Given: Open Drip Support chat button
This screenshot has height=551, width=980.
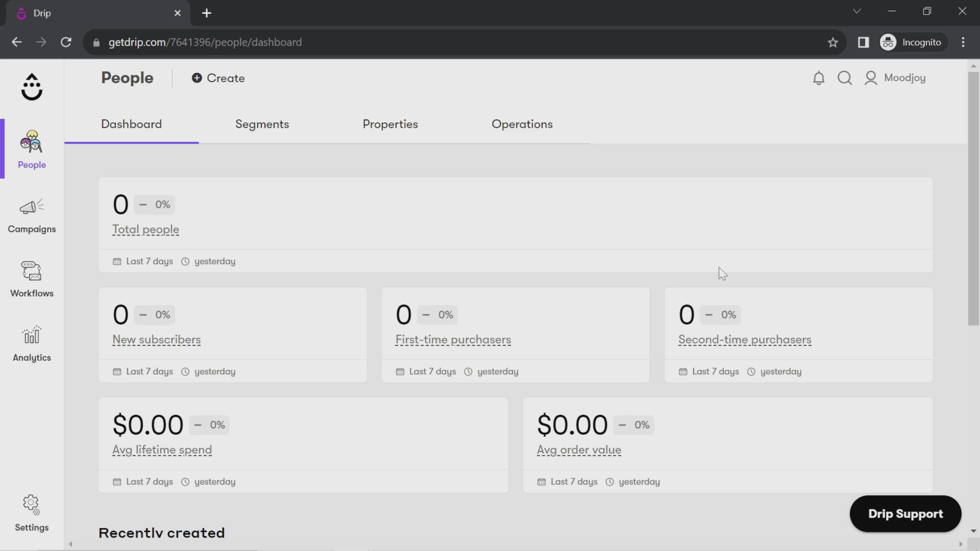Looking at the screenshot, I should point(905,513).
